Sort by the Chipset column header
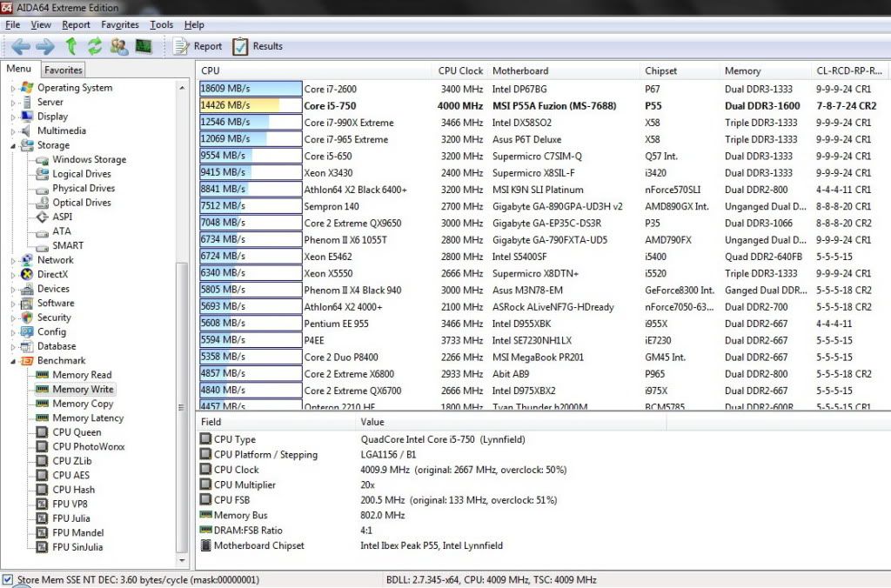The image size is (891, 588). 680,70
